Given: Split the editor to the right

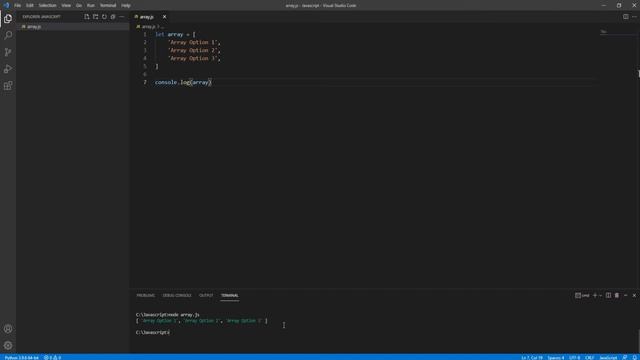Looking at the screenshot, I should [x=625, y=17].
